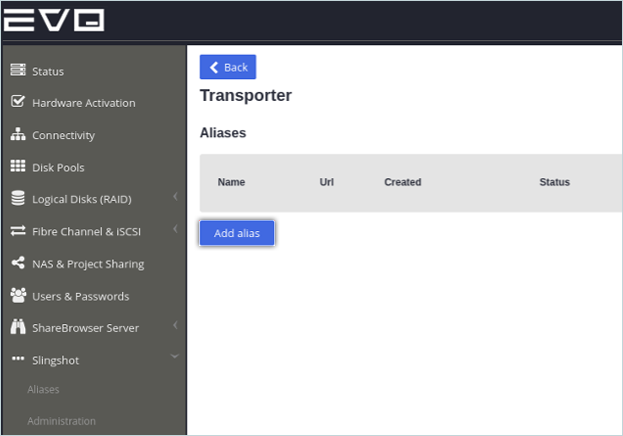Click the Fibre Channel & iSCSI arrows icon

17,231
